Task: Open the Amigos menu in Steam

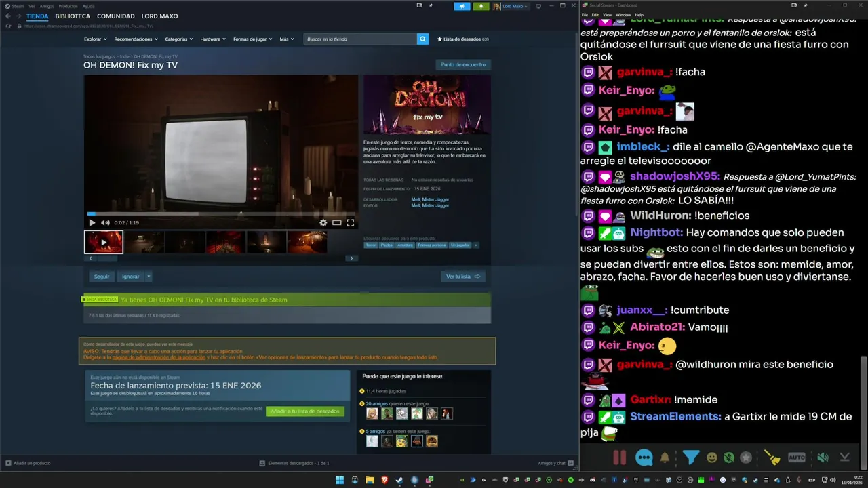Action: (47, 6)
